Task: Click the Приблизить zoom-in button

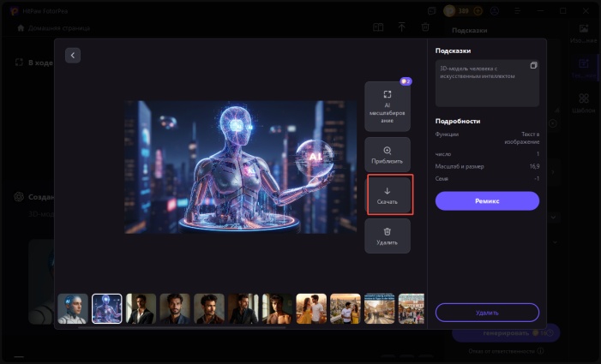Action: 387,155
